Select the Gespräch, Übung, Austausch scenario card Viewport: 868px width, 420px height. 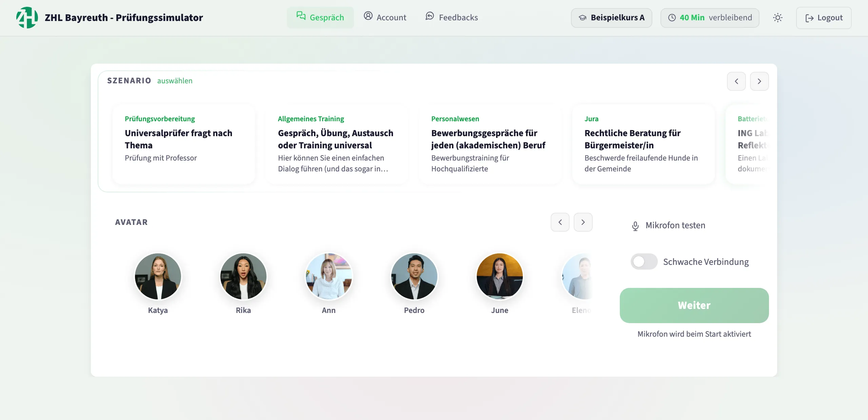(x=337, y=145)
